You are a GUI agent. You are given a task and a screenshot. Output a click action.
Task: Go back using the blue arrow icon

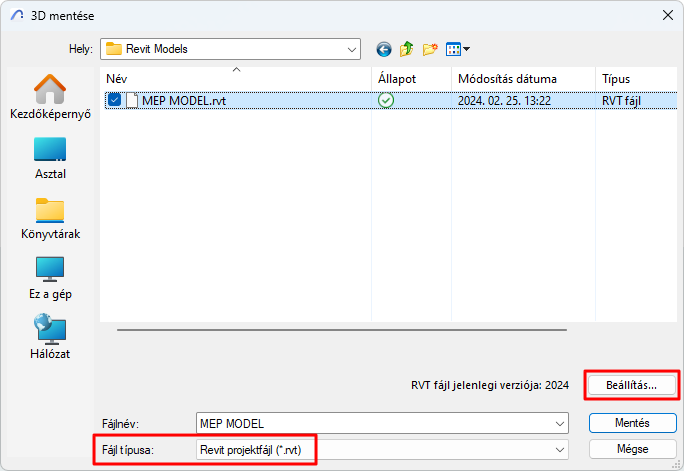(x=384, y=49)
